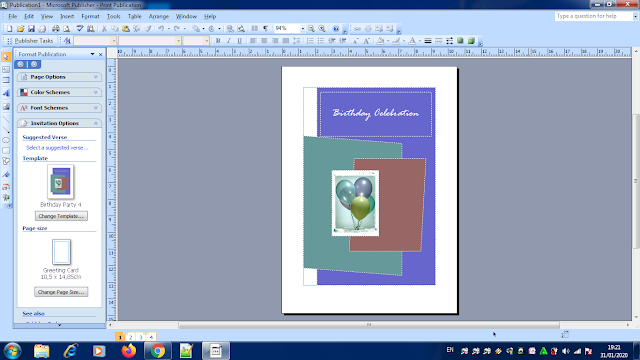640x360 pixels.
Task: Toggle numbered list formatting
Action: point(310,41)
